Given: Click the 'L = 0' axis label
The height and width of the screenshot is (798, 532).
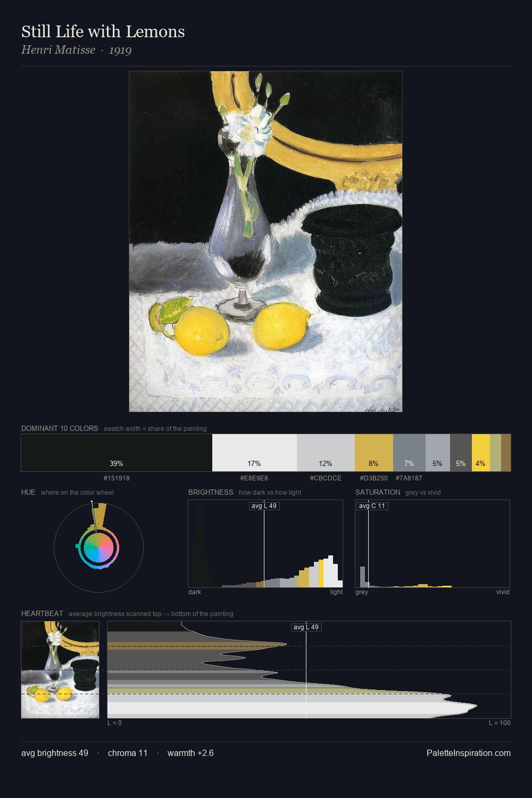Looking at the screenshot, I should [x=114, y=723].
